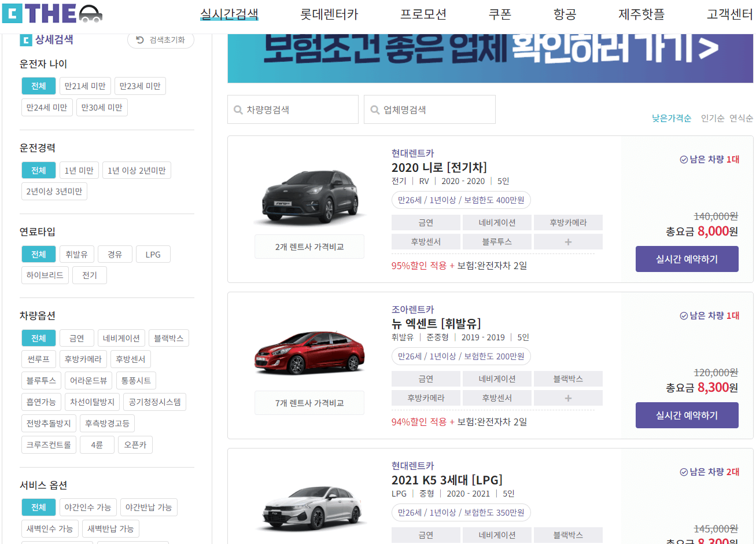This screenshot has height=544, width=756.
Task: Select 1년 미만 driving experience
Action: tap(79, 170)
